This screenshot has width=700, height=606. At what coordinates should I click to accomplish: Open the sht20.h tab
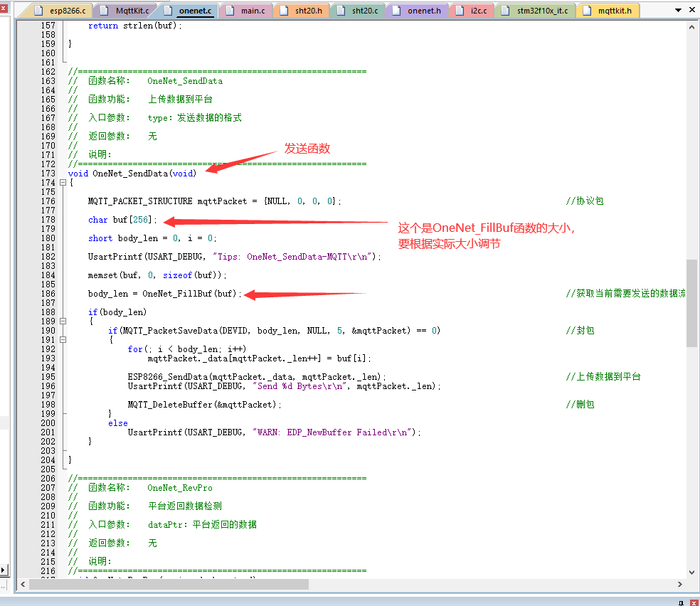pyautogui.click(x=308, y=10)
